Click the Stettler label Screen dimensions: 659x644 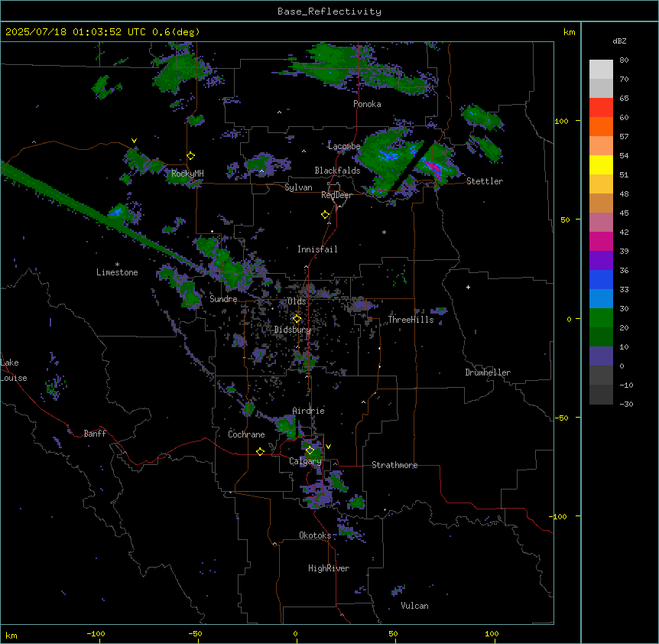click(485, 181)
